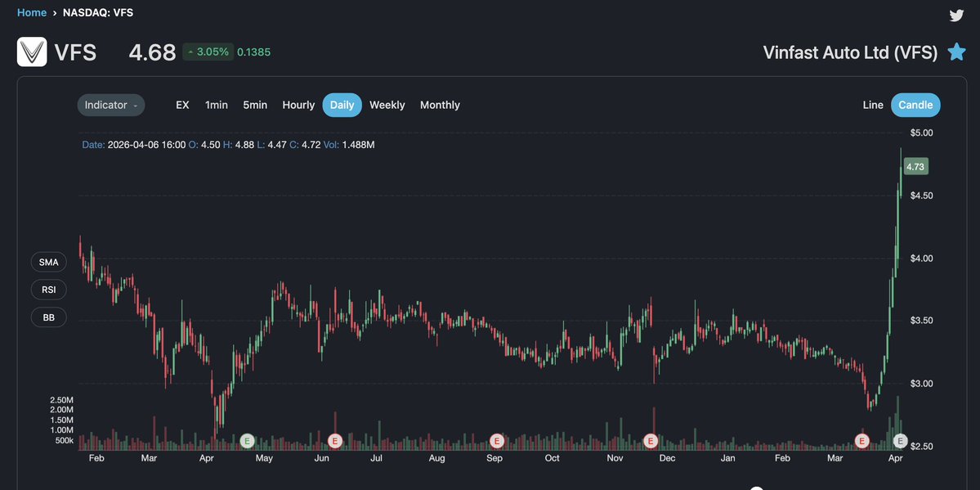980x490 pixels.
Task: Click the Jan label on time axis
Action: point(727,458)
